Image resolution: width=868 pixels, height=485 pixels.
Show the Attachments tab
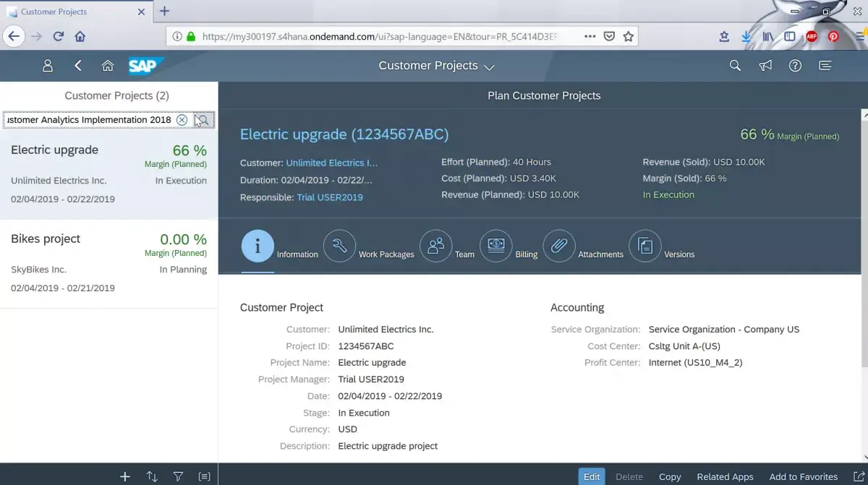(559, 246)
